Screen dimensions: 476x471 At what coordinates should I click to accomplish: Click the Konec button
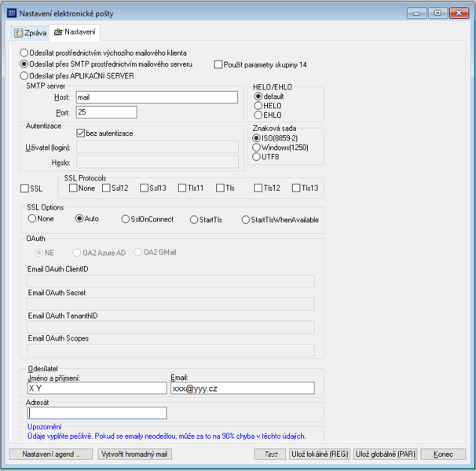pos(443,454)
